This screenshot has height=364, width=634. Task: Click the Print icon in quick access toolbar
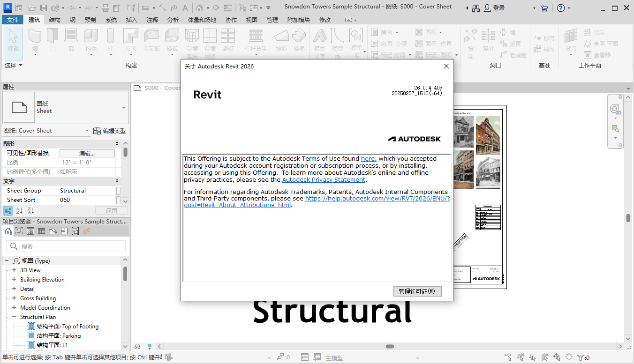click(x=106, y=7)
